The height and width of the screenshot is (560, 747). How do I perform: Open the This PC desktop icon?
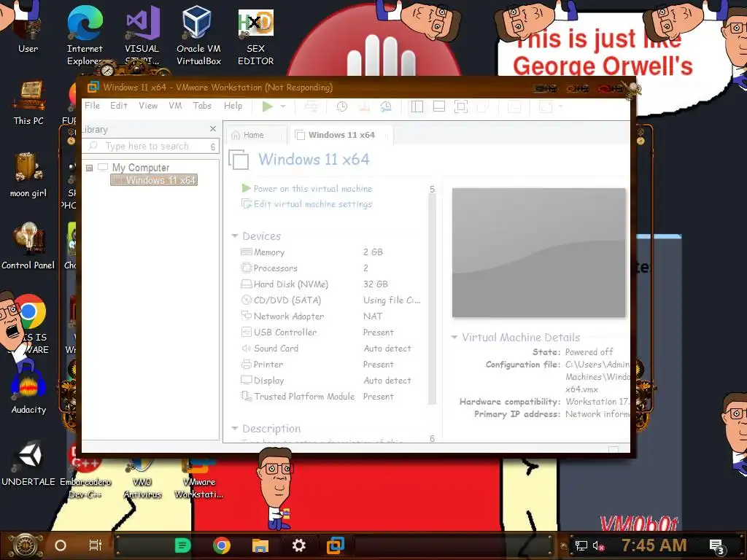(28, 102)
